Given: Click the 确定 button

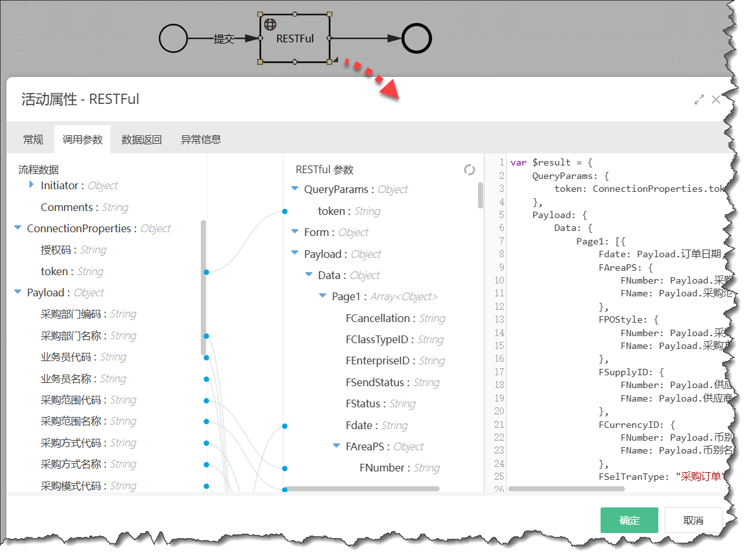Looking at the screenshot, I should [629, 520].
